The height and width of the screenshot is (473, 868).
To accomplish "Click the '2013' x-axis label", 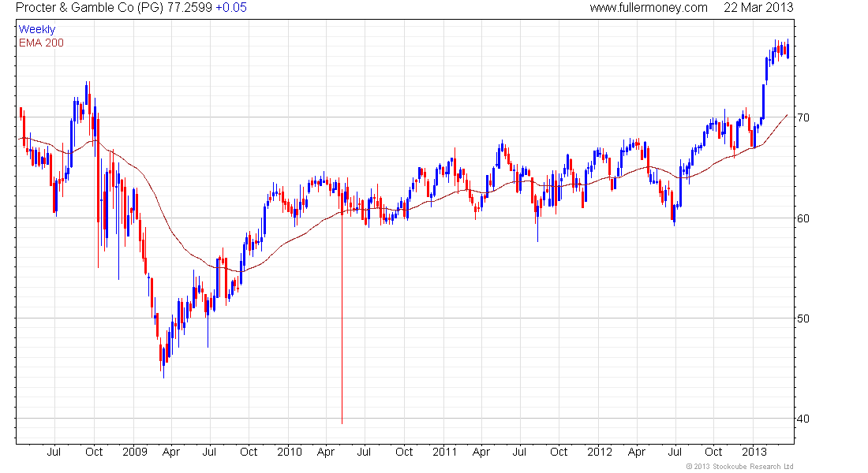I will tap(754, 452).
